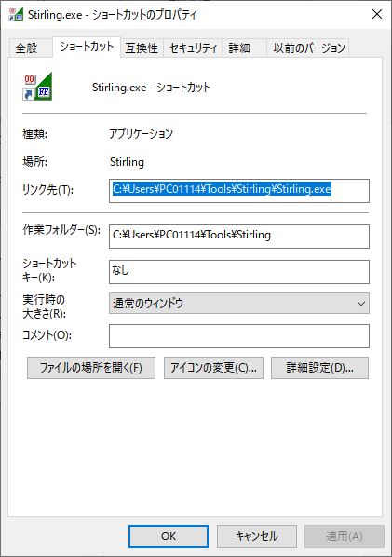Open the 全般 tab
The height and width of the screenshot is (557, 392).
(x=26, y=48)
